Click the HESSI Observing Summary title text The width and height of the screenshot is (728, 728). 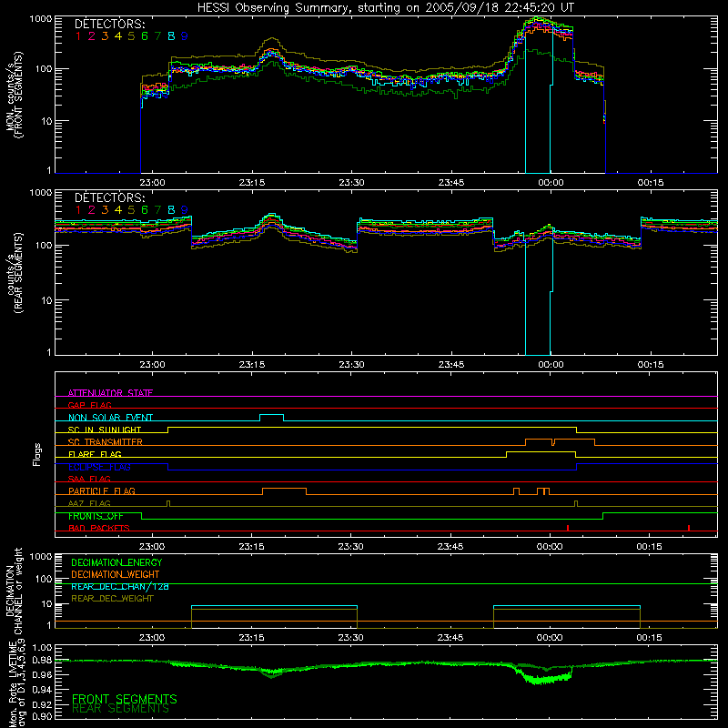(385, 8)
